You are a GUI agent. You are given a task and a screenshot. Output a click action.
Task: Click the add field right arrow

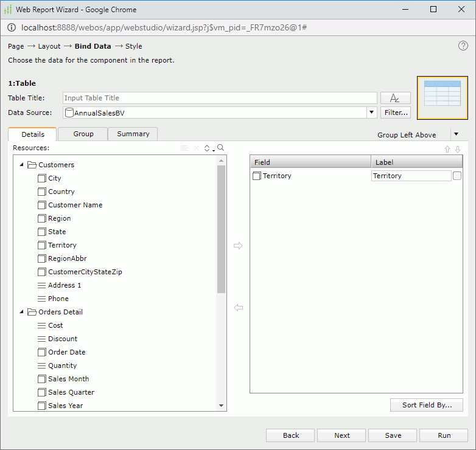point(238,246)
